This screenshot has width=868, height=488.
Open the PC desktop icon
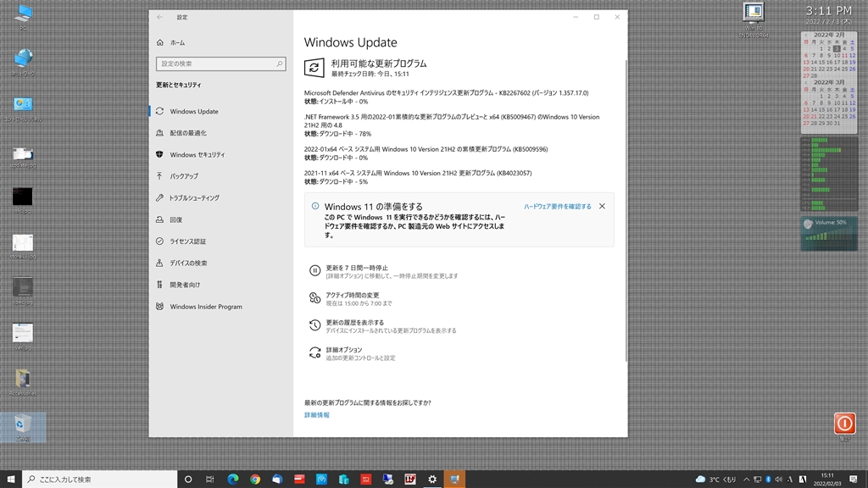(23, 17)
